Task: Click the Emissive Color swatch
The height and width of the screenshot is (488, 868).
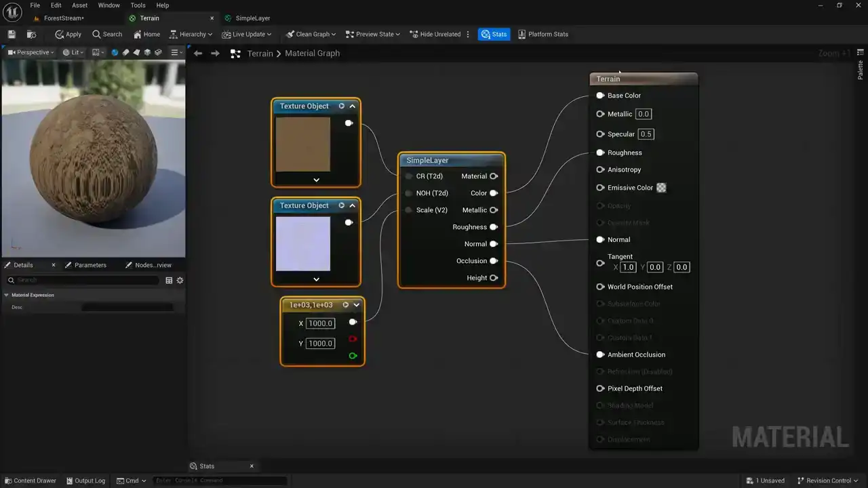Action: pos(661,188)
